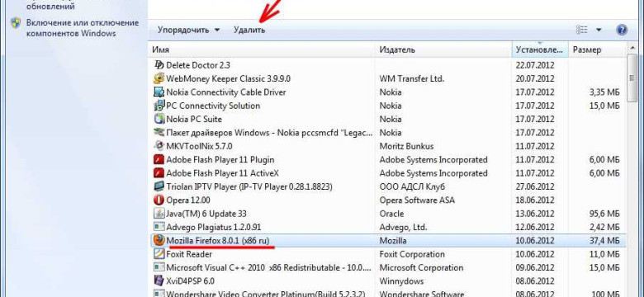Viewport: 644px width, 297px height.
Task: Click the Mozilla Firefox icon
Action: (159, 240)
